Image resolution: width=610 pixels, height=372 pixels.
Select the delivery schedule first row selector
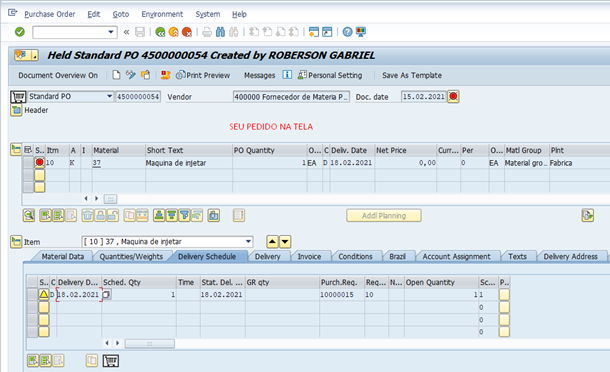pos(32,295)
